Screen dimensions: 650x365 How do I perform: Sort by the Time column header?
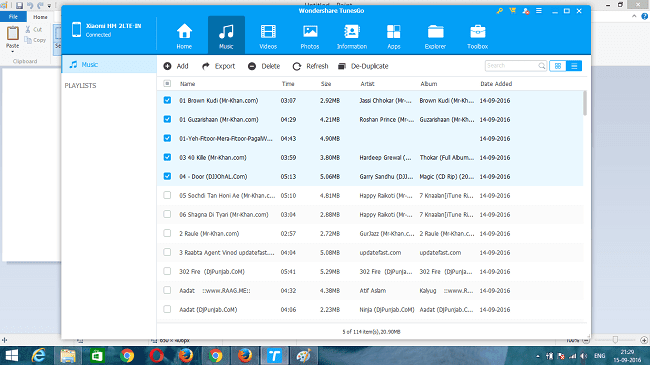point(288,84)
